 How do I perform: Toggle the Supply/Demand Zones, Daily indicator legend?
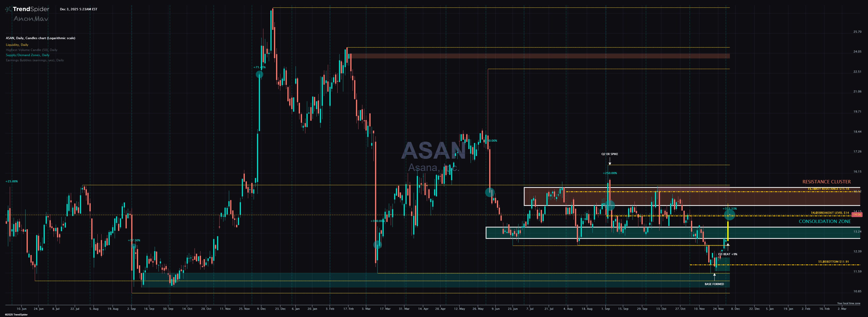pos(27,55)
